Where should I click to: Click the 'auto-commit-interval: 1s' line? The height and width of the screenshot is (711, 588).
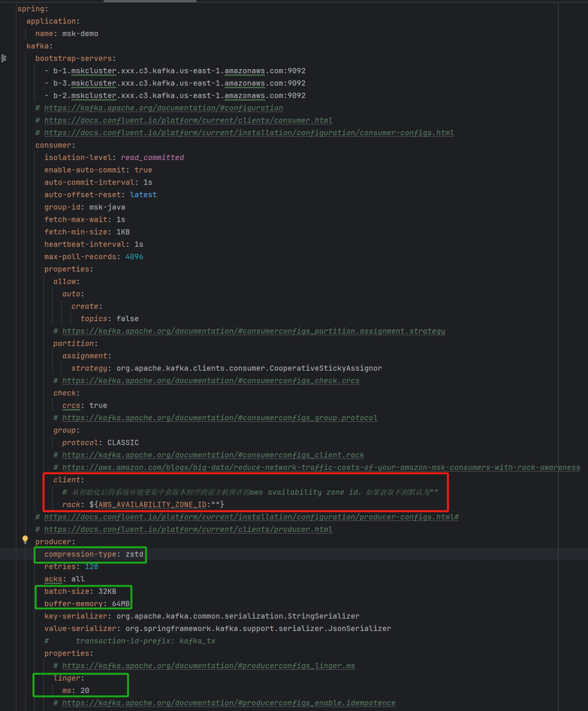coord(98,182)
